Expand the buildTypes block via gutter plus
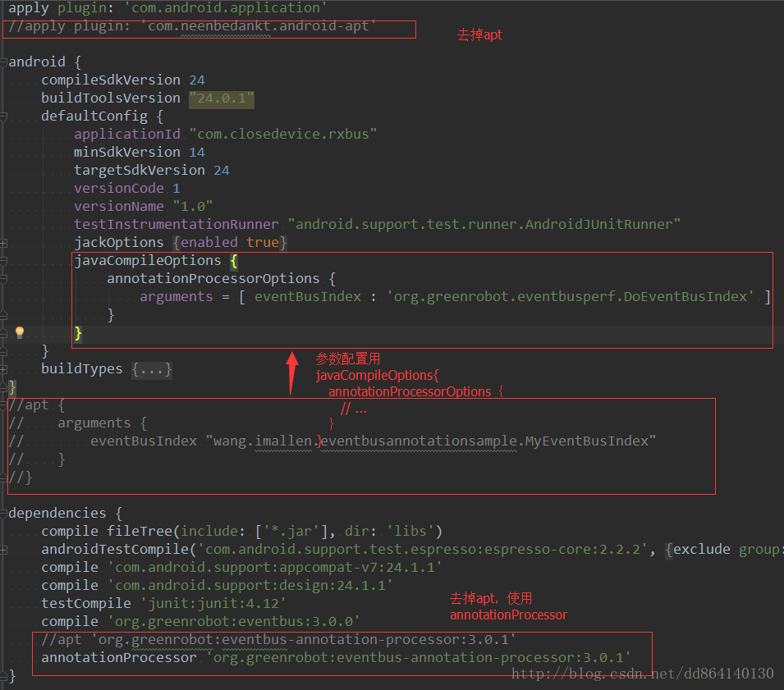This screenshot has height=690, width=784. (4, 369)
